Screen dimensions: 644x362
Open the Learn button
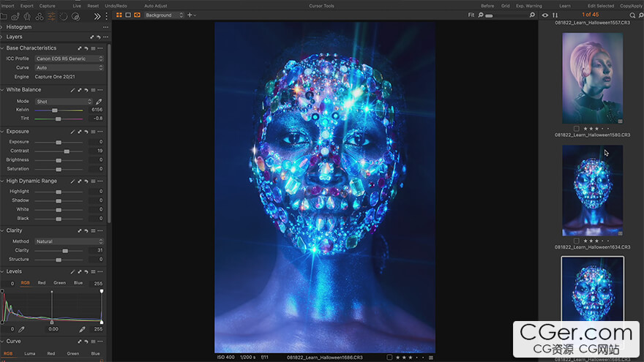pos(565,6)
